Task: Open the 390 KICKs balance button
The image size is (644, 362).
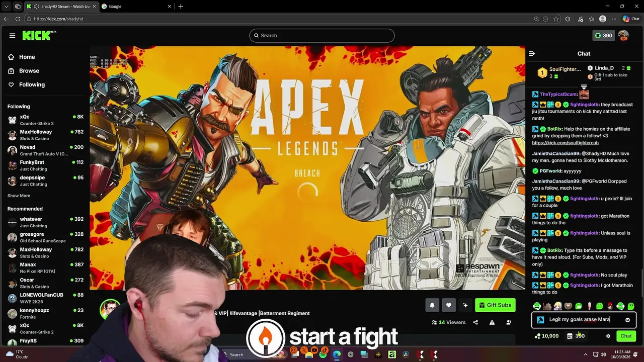Action: [603, 36]
